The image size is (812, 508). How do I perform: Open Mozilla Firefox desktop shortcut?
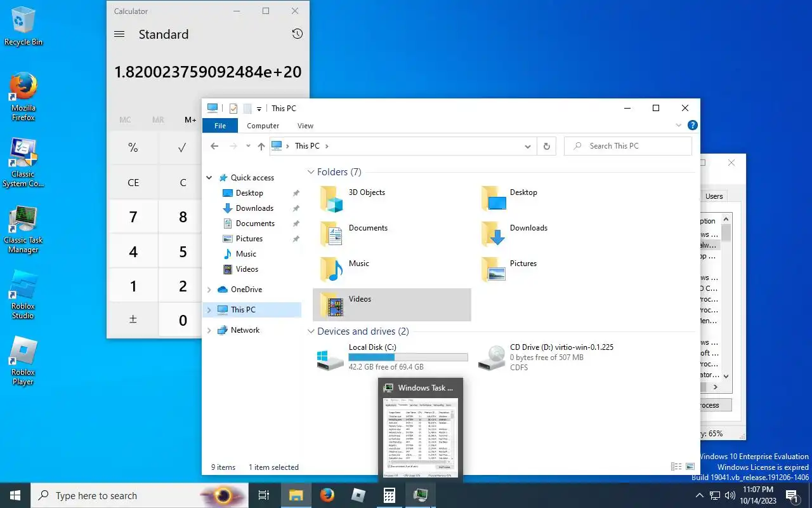tap(23, 97)
